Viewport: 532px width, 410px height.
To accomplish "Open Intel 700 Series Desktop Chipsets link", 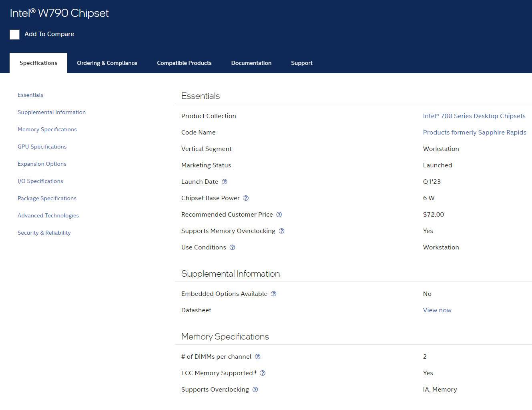I will tap(474, 116).
